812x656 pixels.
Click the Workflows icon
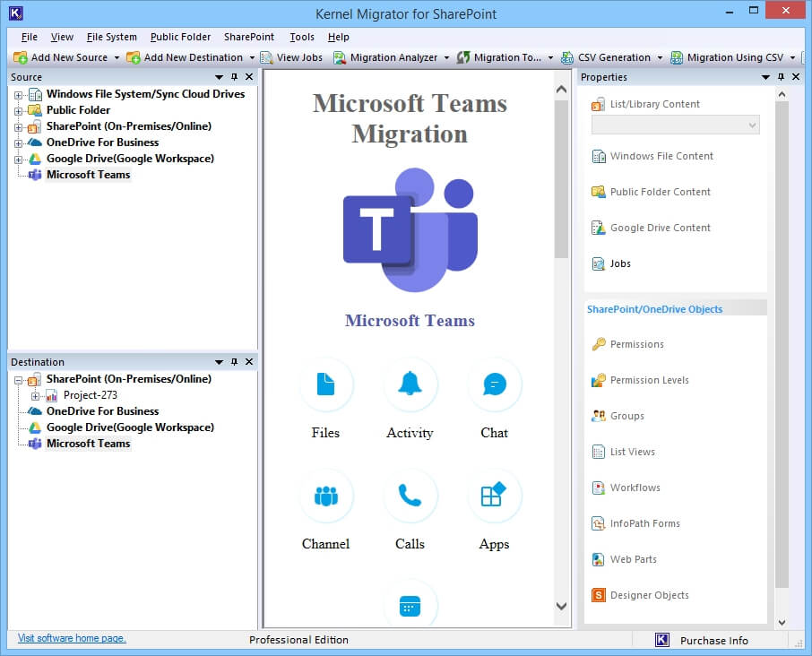coord(598,488)
